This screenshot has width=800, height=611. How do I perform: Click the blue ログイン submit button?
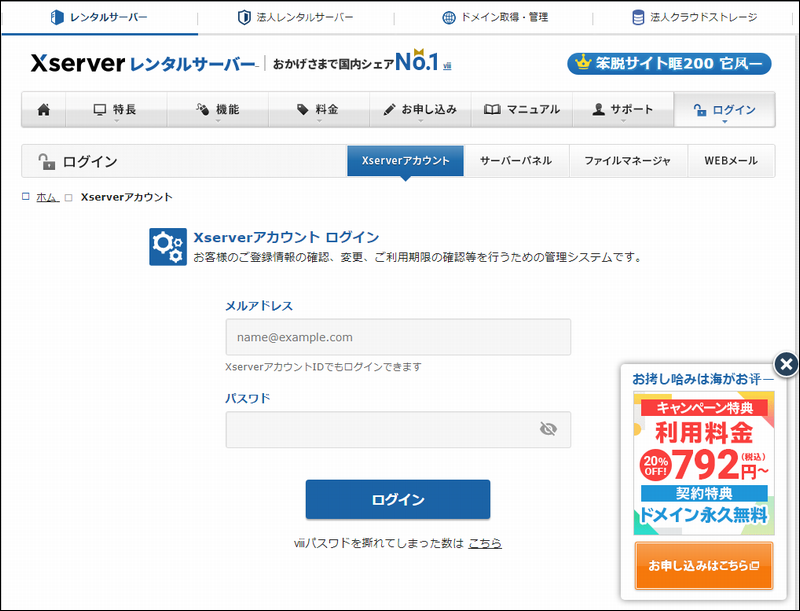pyautogui.click(x=397, y=500)
